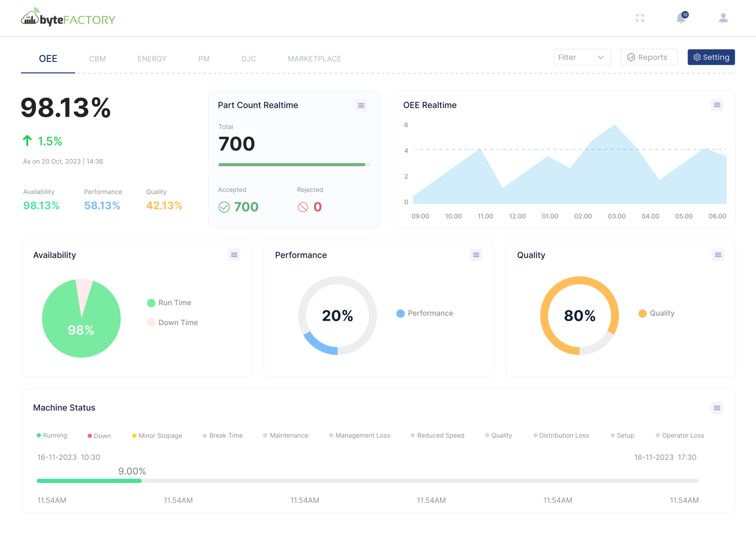Screen dimensions: 756x538
Task: Click the byteFACTORY logo
Action: point(68,19)
